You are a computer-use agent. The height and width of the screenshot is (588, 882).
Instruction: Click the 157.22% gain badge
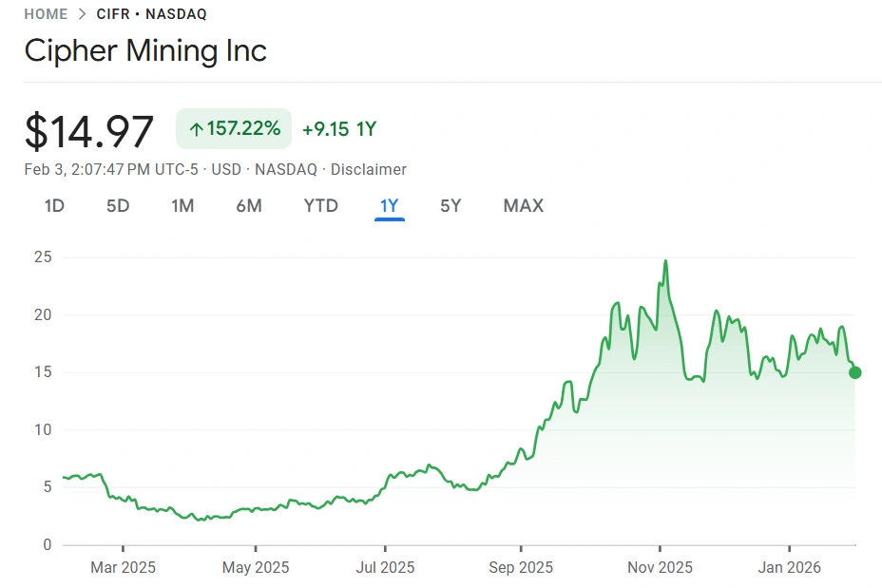(x=234, y=127)
